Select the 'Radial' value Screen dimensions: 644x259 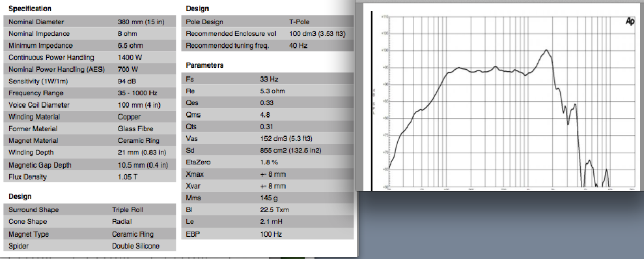(x=122, y=222)
